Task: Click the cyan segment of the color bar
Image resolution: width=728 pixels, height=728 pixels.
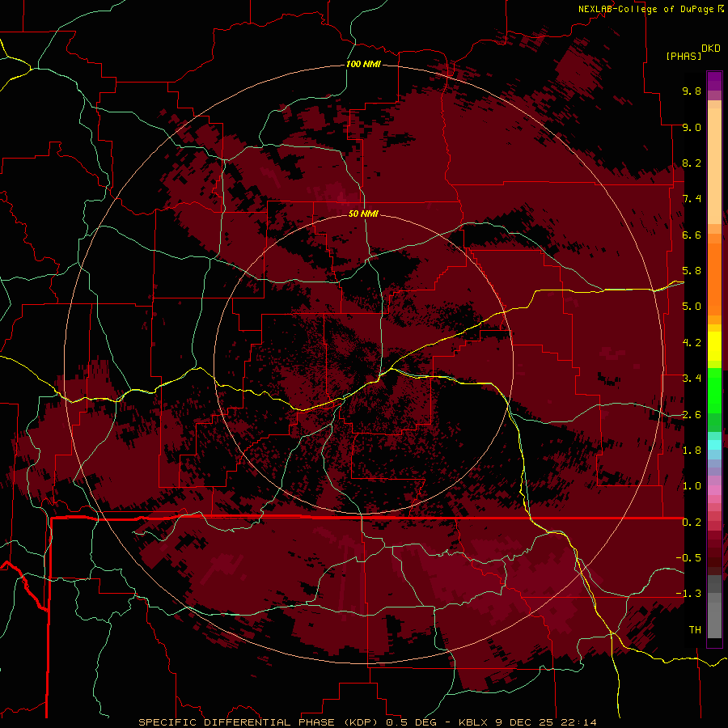Action: coord(714,445)
